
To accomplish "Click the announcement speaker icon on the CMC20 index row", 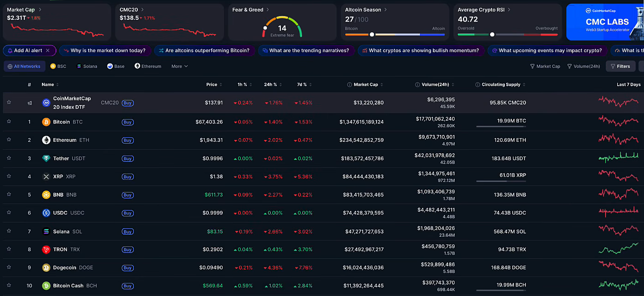I will tap(30, 103).
